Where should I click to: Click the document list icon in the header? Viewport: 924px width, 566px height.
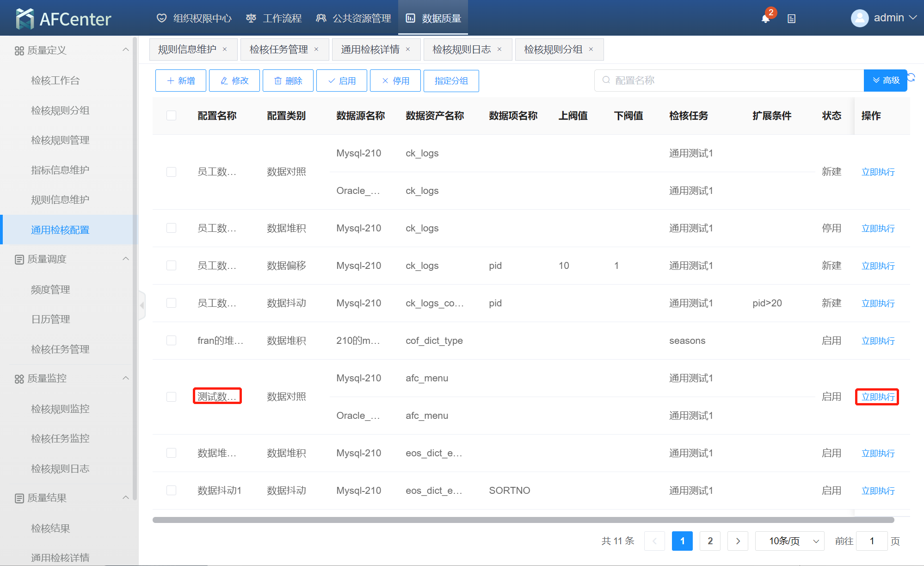coord(791,19)
